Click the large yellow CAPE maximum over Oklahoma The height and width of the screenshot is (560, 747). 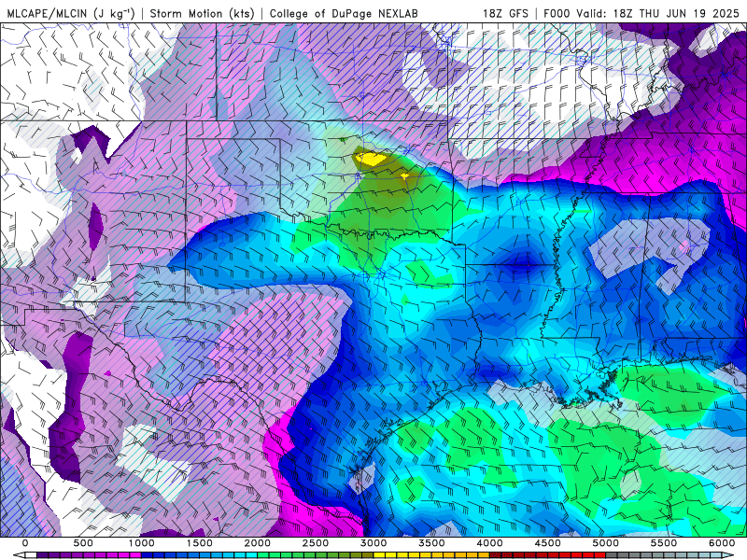click(369, 158)
